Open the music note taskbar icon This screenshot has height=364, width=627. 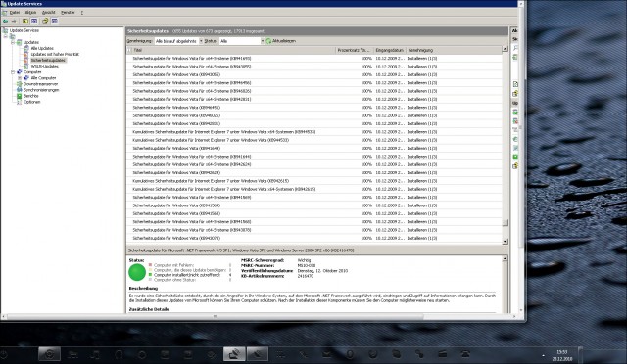pos(96,354)
